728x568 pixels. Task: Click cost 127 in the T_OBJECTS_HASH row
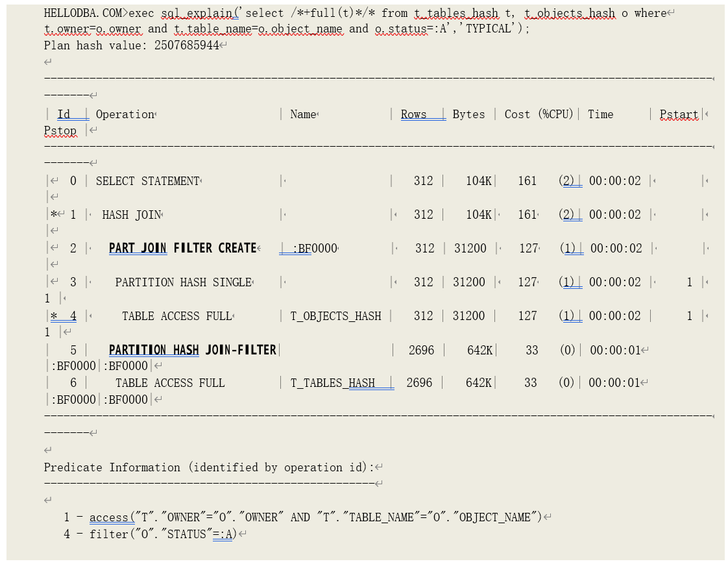[528, 316]
